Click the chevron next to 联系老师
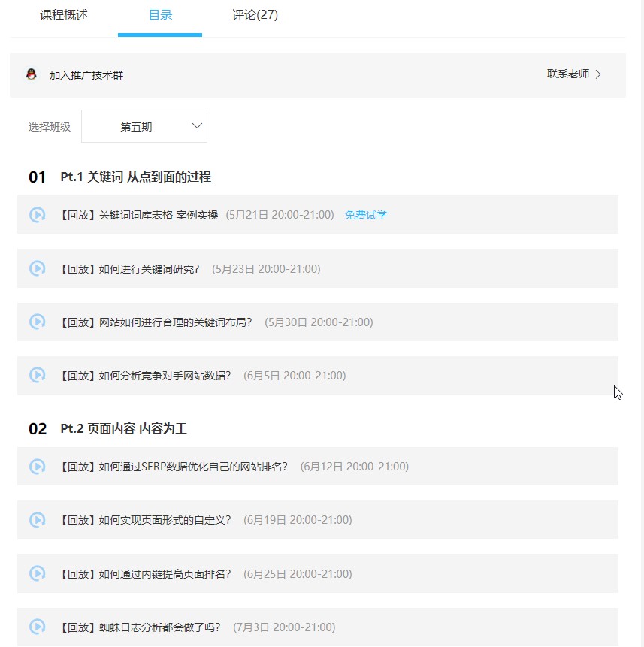The image size is (644, 647). [x=598, y=74]
